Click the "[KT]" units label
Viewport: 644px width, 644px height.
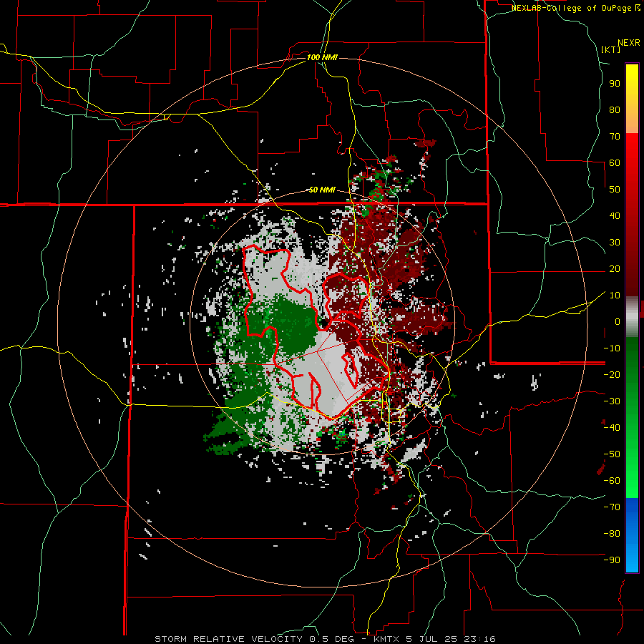tap(611, 49)
